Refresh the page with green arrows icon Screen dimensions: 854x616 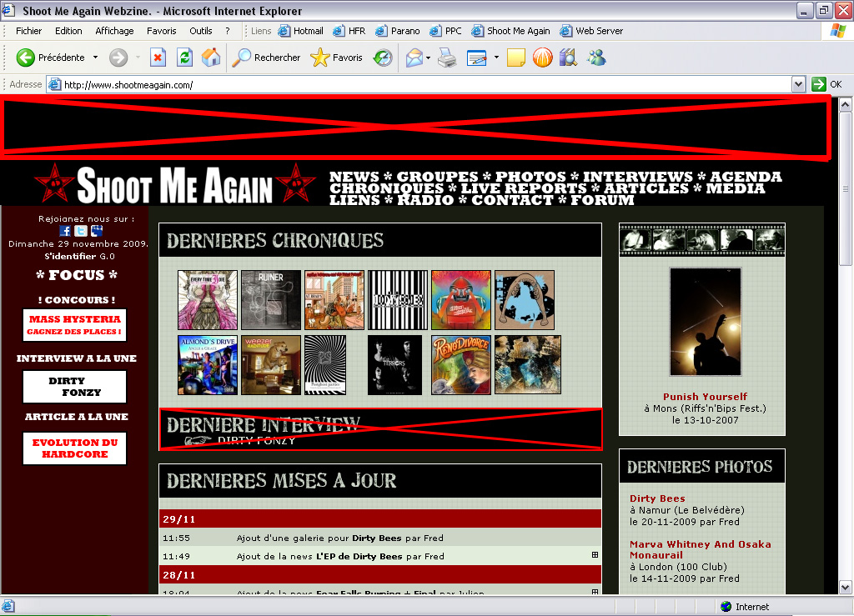click(184, 58)
